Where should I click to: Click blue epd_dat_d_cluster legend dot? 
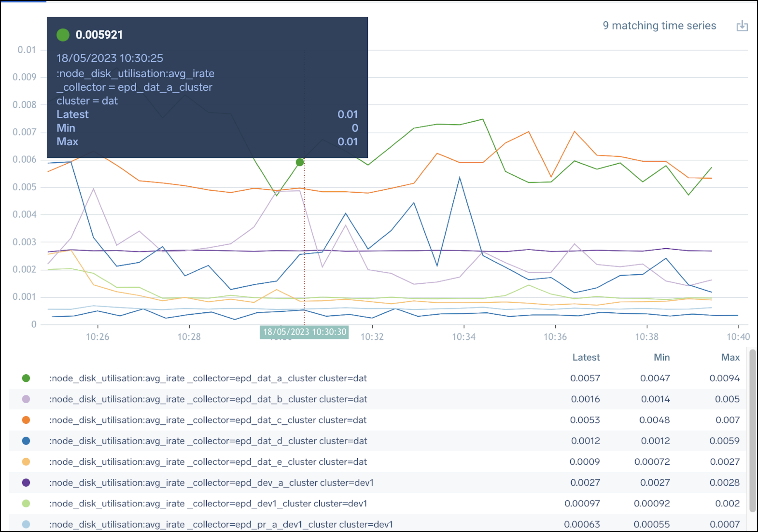coord(26,441)
